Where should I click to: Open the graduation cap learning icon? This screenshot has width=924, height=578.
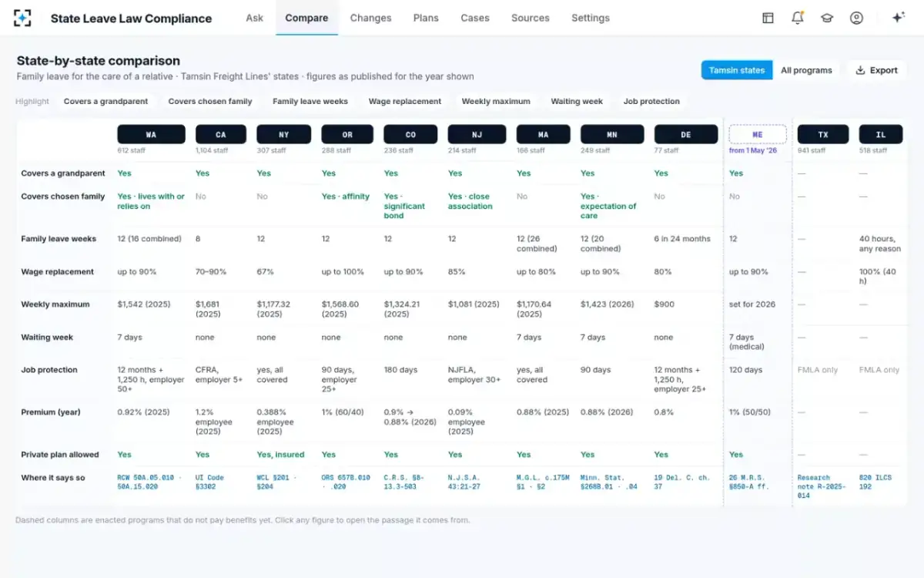827,18
